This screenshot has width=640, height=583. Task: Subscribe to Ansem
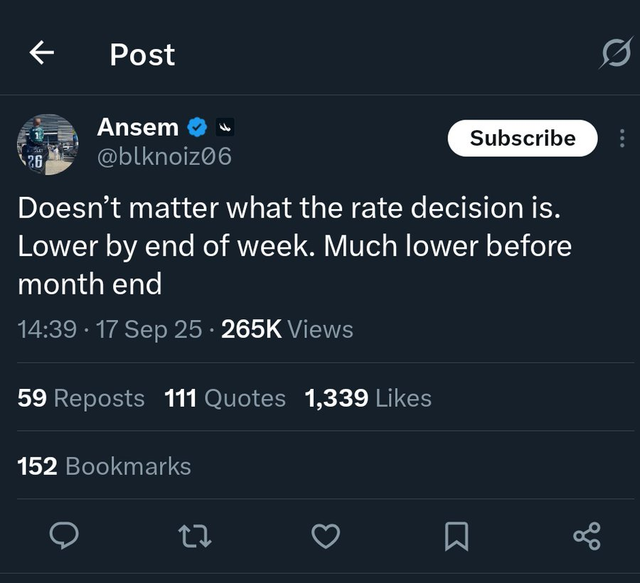(x=522, y=138)
